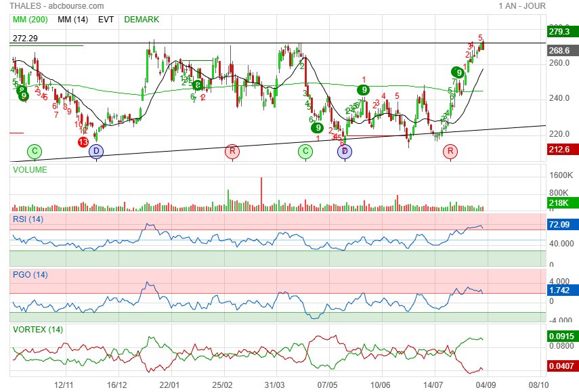Click the green DeMark 9 circle below 220 level line label near 07/05
The image size is (579, 392).
(318, 128)
